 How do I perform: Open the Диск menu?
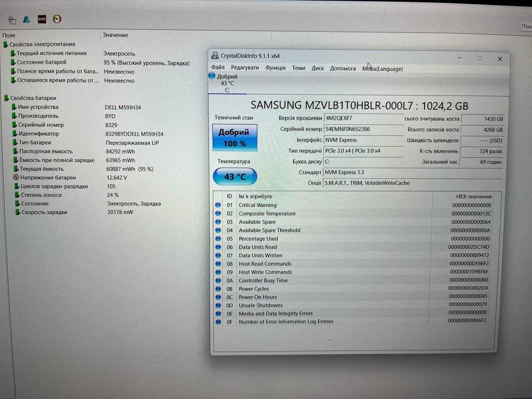[318, 68]
